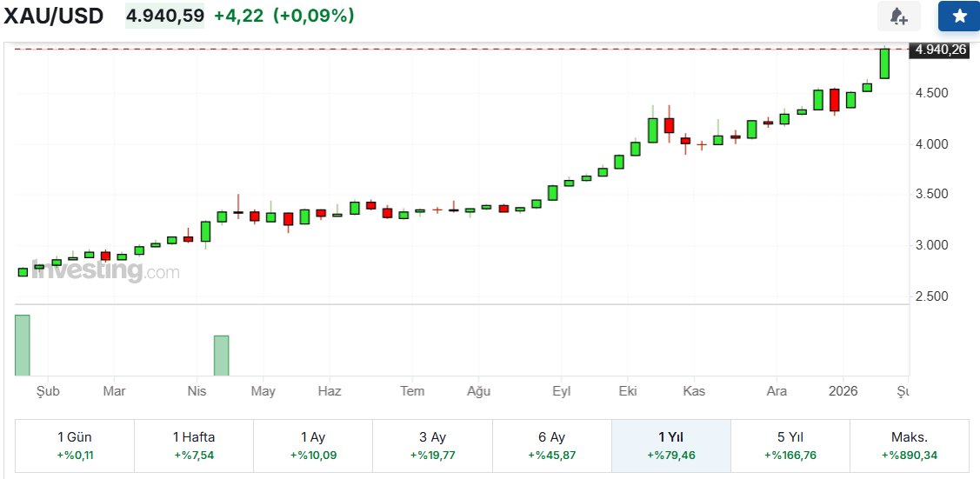Choose the 6 Ay period tab

point(552,445)
